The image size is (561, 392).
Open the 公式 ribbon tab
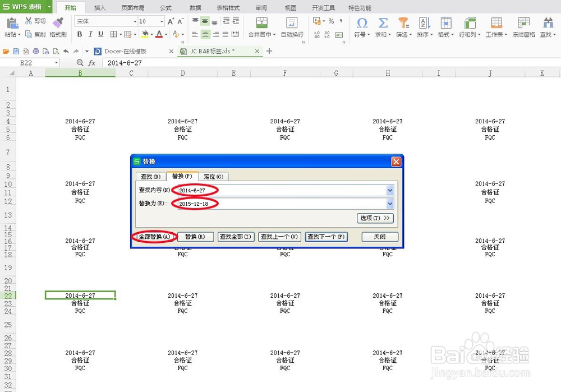165,7
